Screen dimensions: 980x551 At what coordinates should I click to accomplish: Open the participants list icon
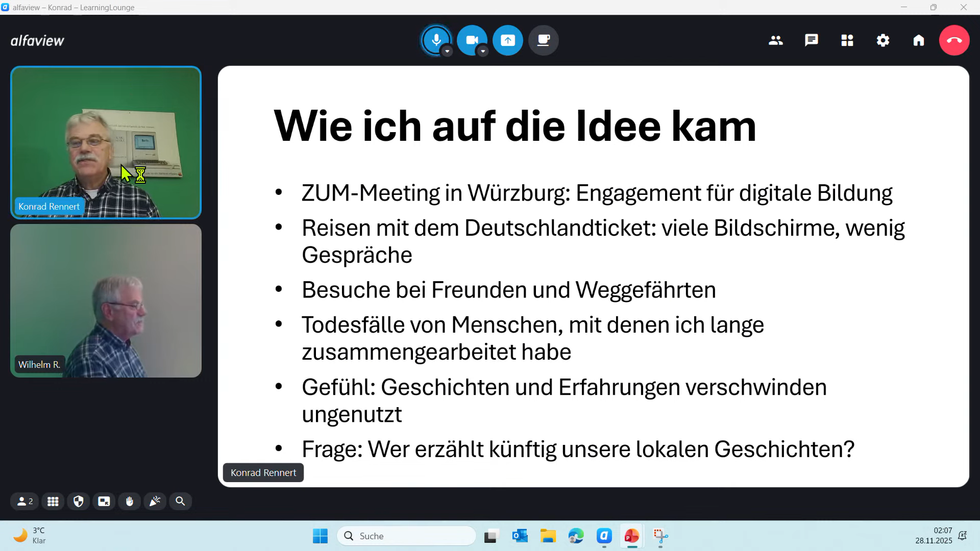click(775, 40)
